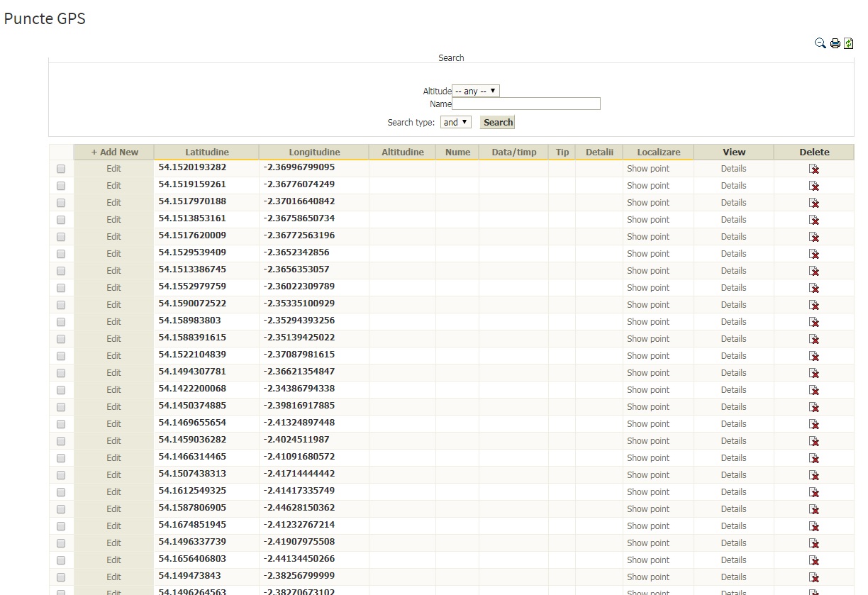The width and height of the screenshot is (868, 595).
Task: Open Details for latitude 54.1494307781 row
Action: point(733,373)
